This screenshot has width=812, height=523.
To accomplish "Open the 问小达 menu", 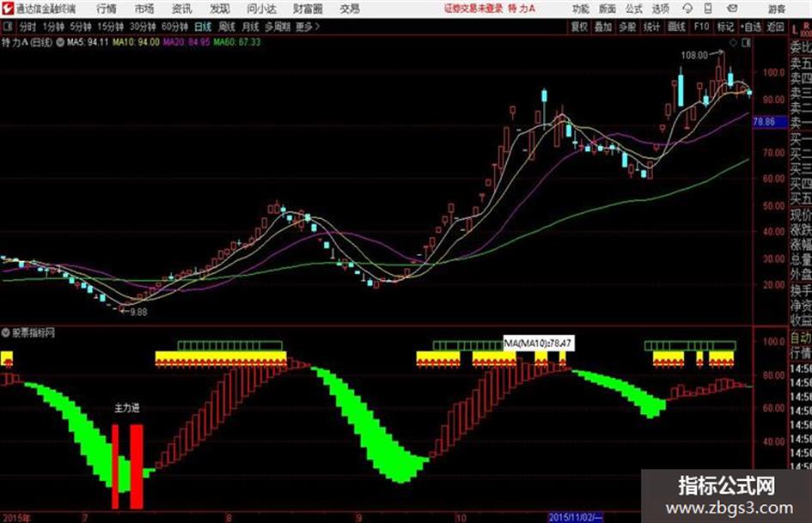I will click(x=262, y=9).
